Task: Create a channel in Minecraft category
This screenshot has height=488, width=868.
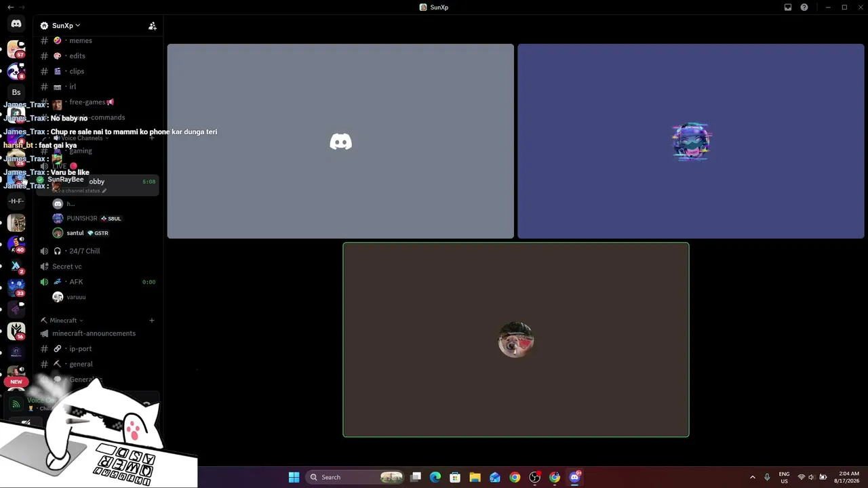Action: (x=152, y=321)
